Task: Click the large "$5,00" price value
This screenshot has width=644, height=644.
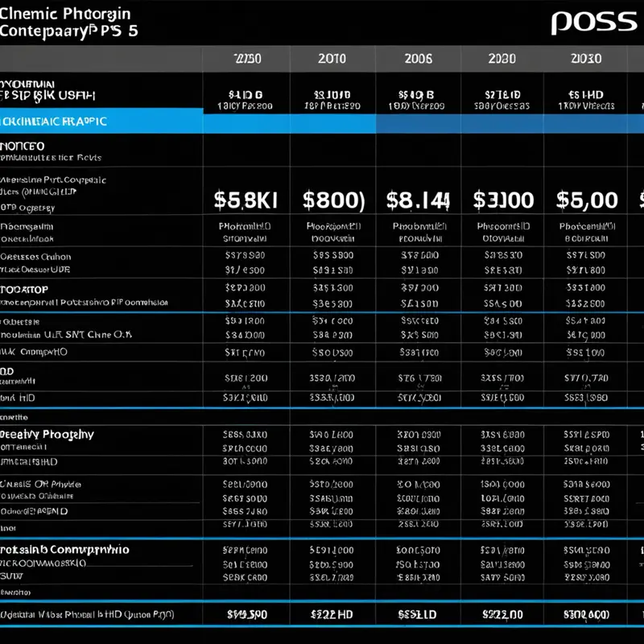Action: [587, 200]
